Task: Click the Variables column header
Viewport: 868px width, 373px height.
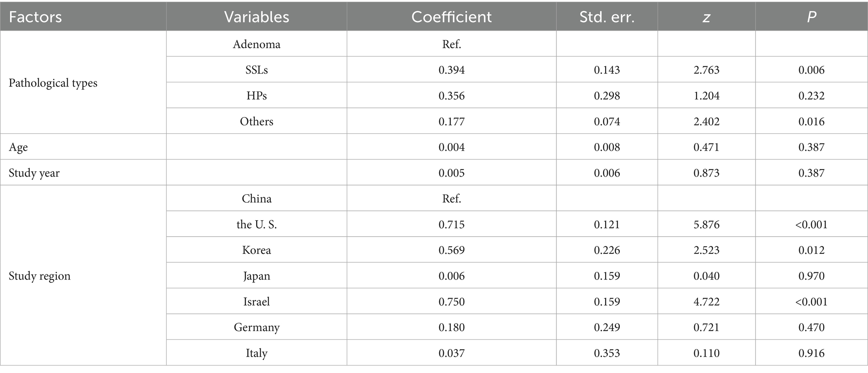Action: (x=257, y=17)
